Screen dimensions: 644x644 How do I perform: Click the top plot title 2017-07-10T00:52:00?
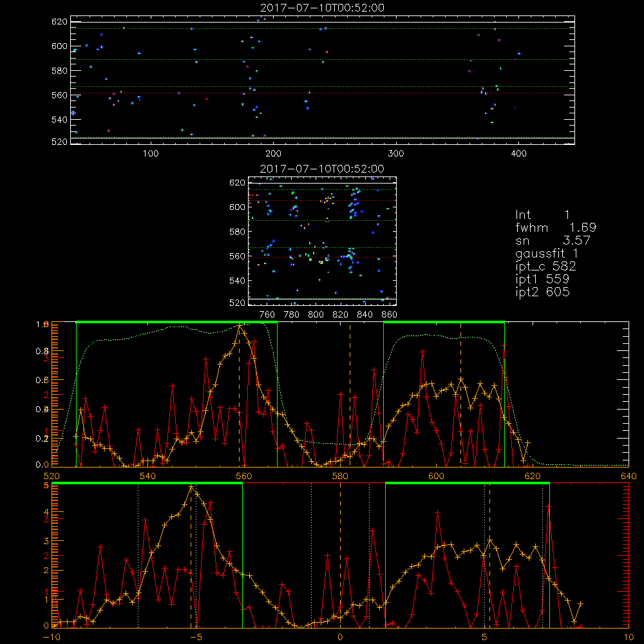pos(322,8)
